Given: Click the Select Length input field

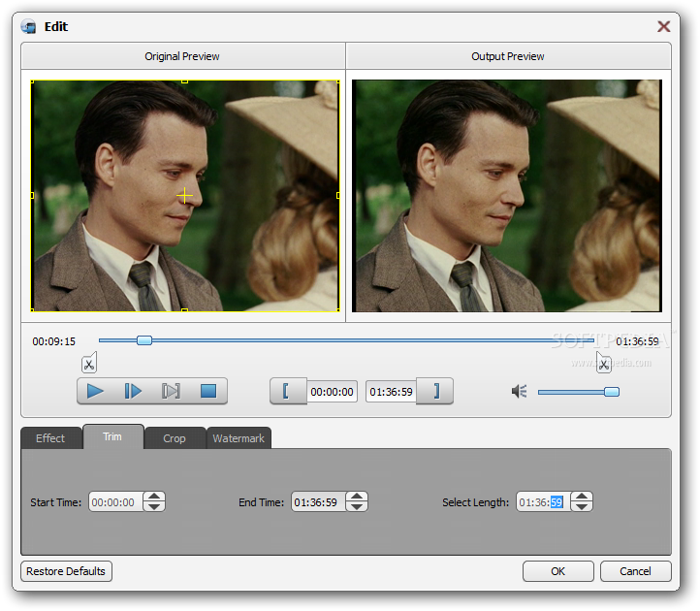Looking at the screenshot, I should [543, 502].
